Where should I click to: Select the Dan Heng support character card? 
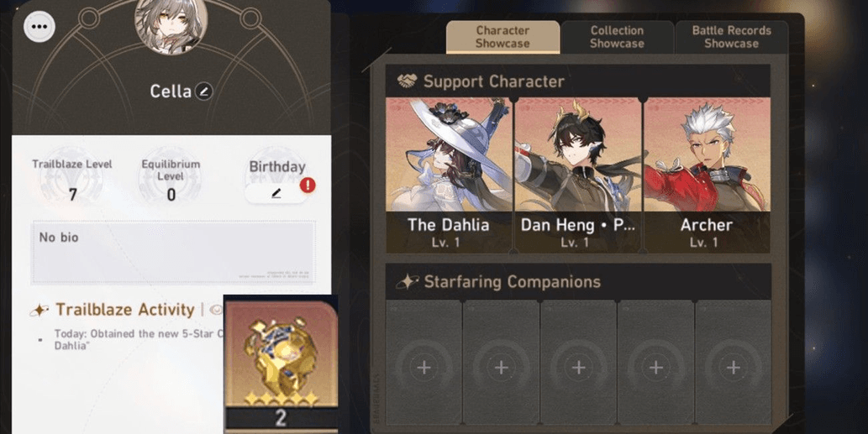tap(578, 175)
